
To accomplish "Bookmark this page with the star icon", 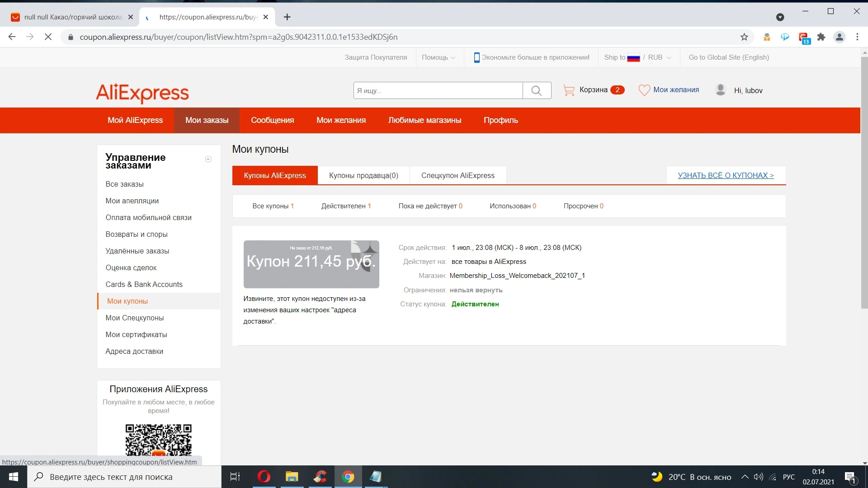I will (x=744, y=37).
